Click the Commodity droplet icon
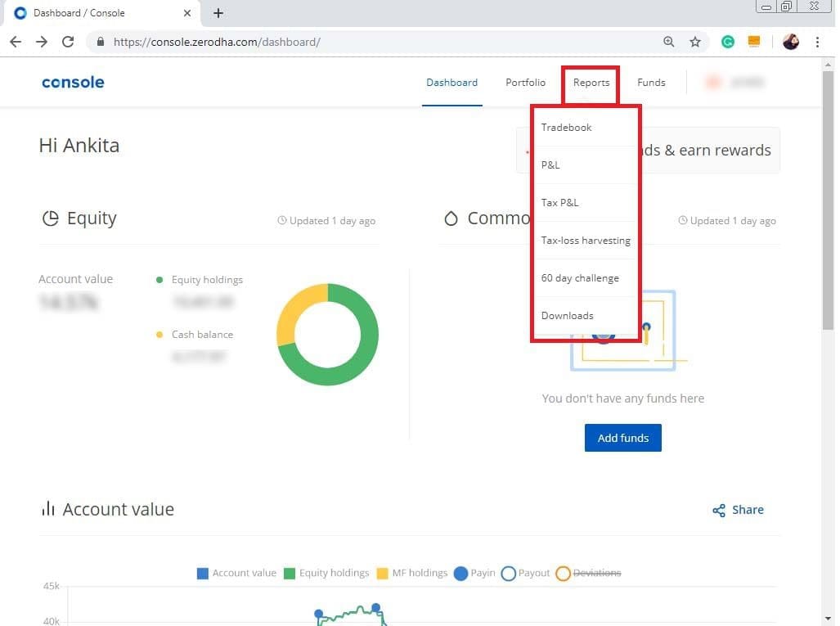Viewport: 840px width, 626px height. click(451, 218)
